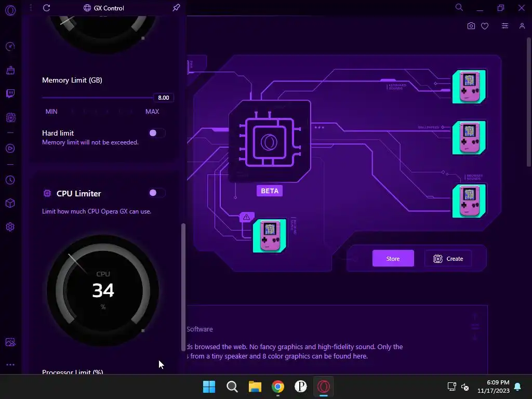Open History clock icon in sidebar
The height and width of the screenshot is (399, 532).
[x=10, y=180]
